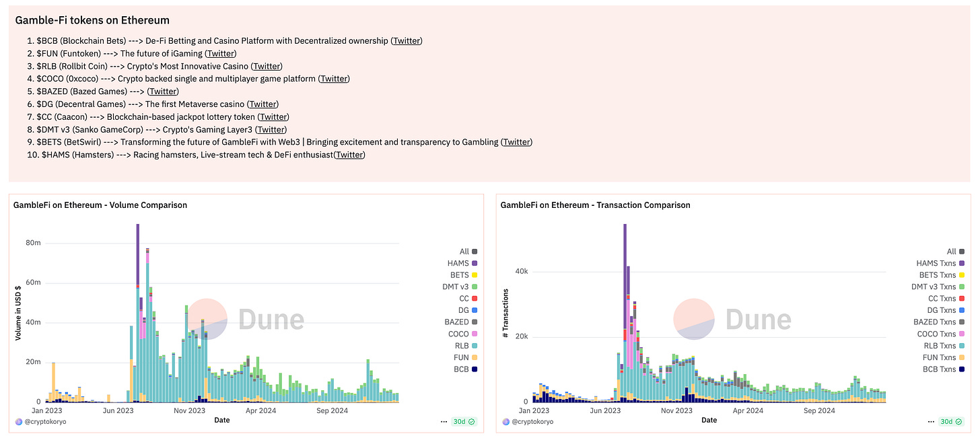Screen dimensions: 980x438
Task: Toggle BETS Txns series in legend
Action: coord(942,275)
